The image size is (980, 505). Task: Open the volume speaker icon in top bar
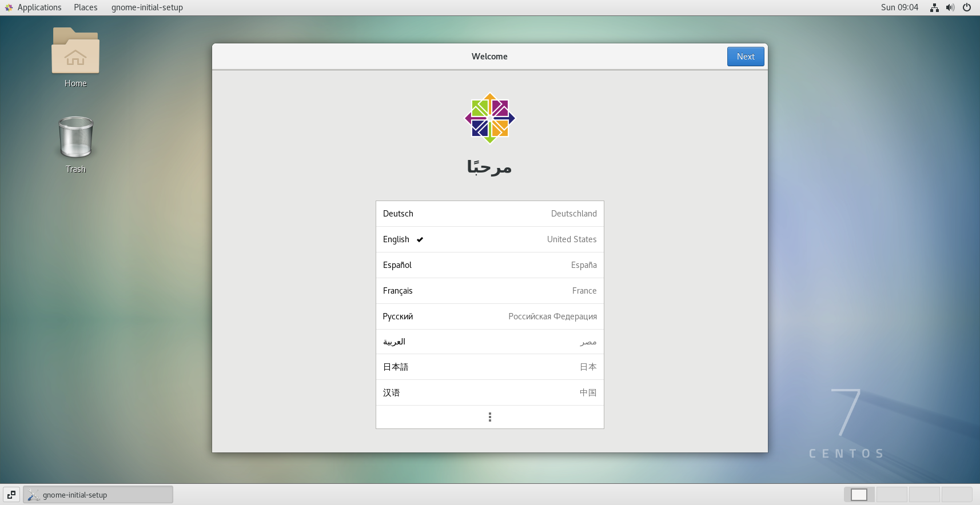(950, 7)
